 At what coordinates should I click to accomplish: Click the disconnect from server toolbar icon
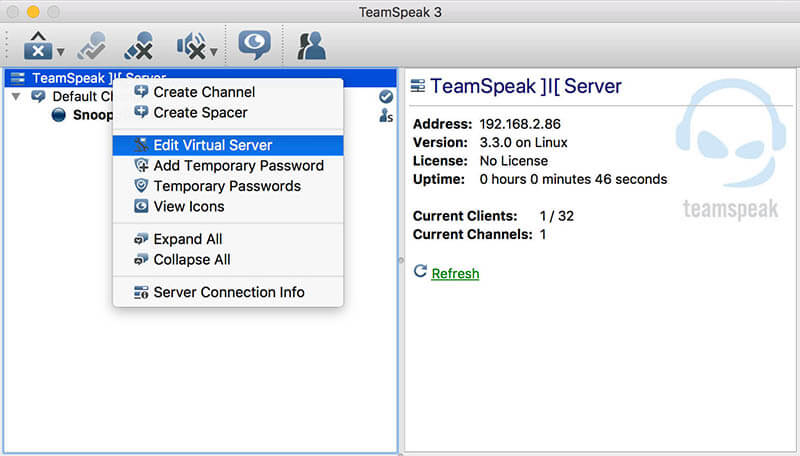coord(38,46)
